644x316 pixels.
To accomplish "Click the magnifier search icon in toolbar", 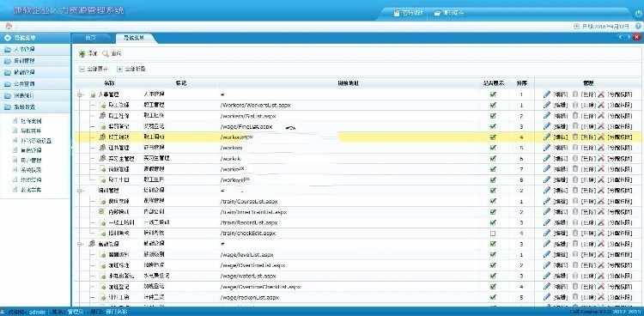I will click(x=105, y=54).
